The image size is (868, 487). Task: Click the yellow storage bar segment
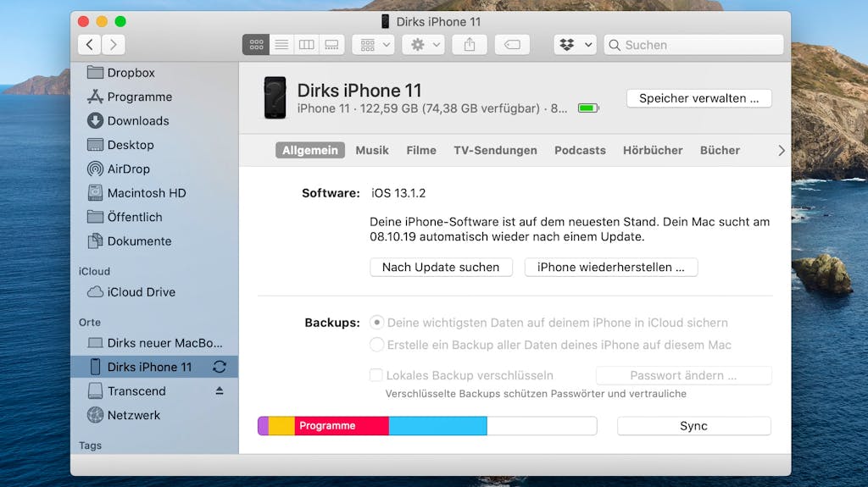[x=281, y=426]
